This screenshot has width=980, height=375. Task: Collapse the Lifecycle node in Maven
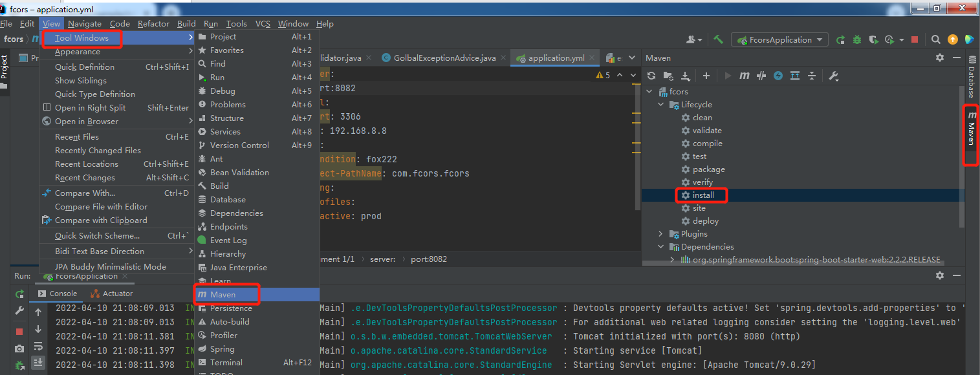(x=660, y=105)
